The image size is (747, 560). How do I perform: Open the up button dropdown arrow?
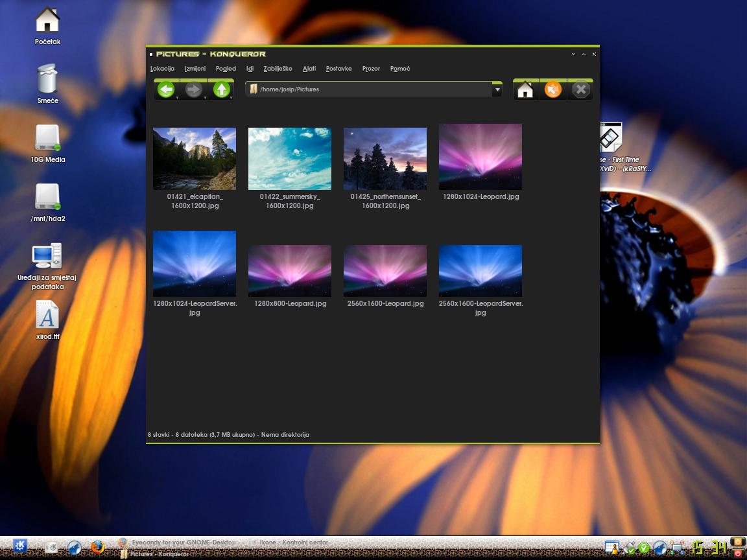(231, 98)
